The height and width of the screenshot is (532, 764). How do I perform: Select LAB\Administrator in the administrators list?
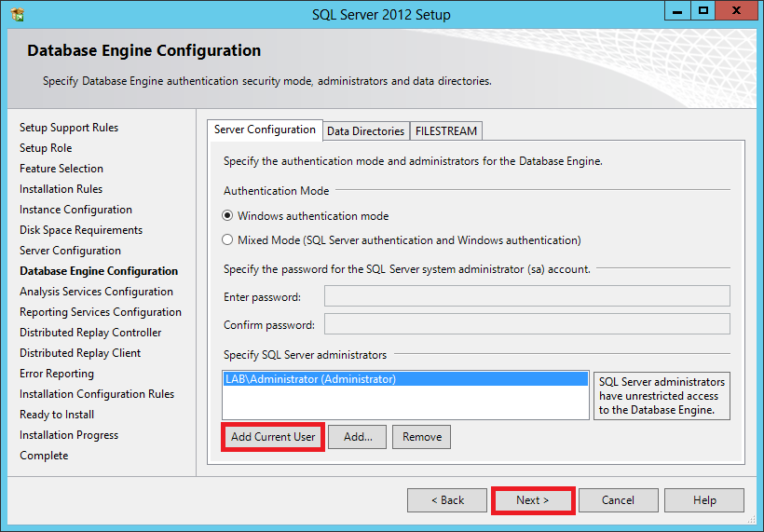pos(311,379)
